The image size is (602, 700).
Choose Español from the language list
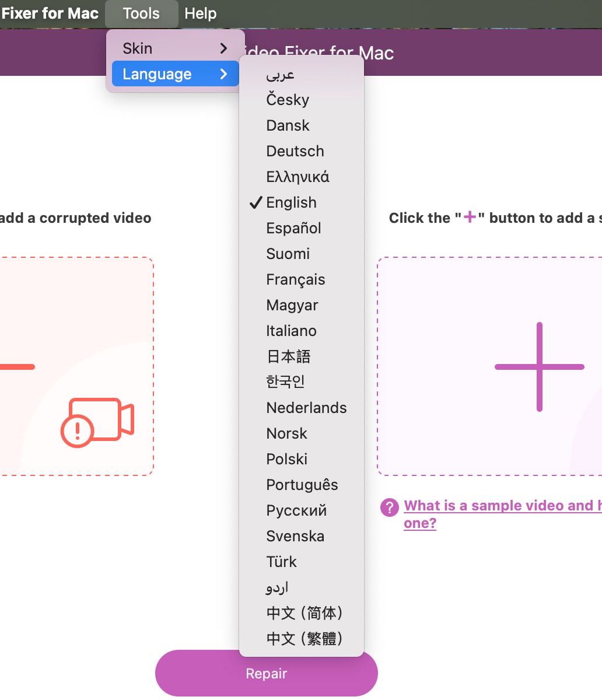(x=293, y=228)
